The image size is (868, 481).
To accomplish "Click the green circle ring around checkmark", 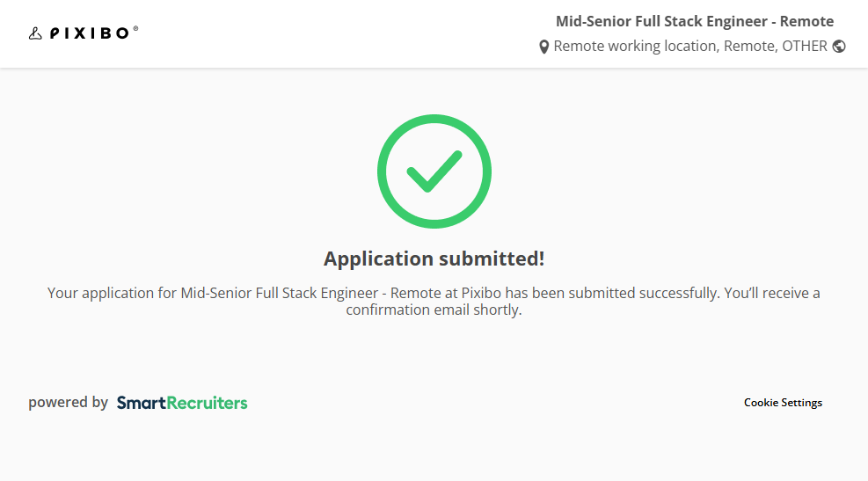I will coord(383,171).
